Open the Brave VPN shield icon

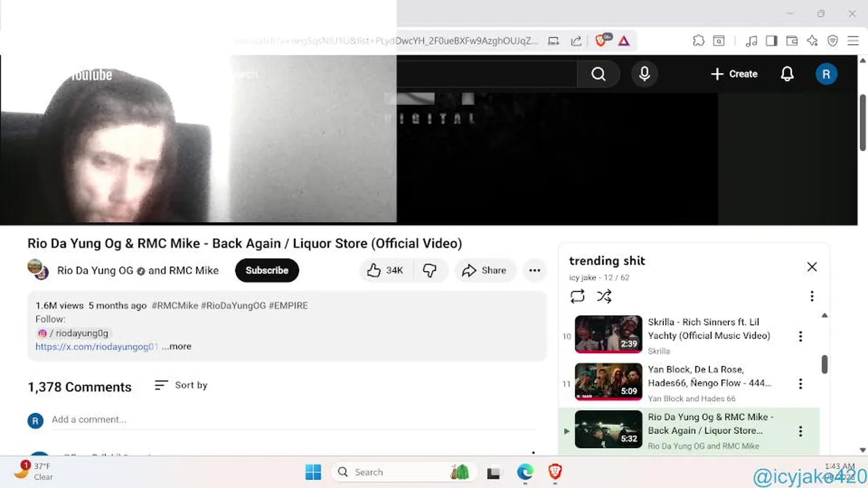(x=833, y=41)
